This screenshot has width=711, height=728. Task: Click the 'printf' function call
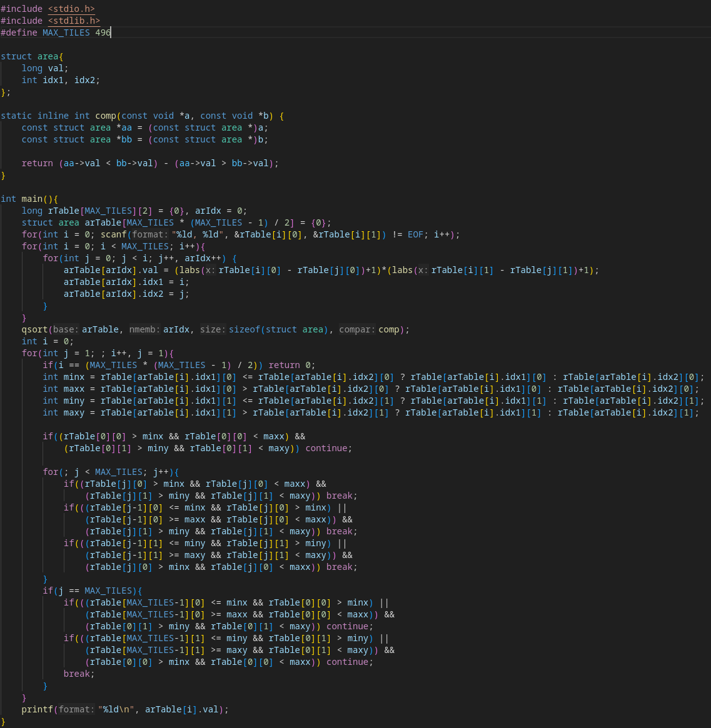(x=38, y=709)
